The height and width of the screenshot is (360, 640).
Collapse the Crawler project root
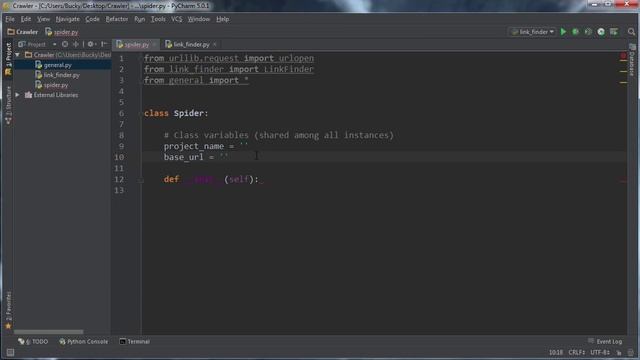(18, 55)
